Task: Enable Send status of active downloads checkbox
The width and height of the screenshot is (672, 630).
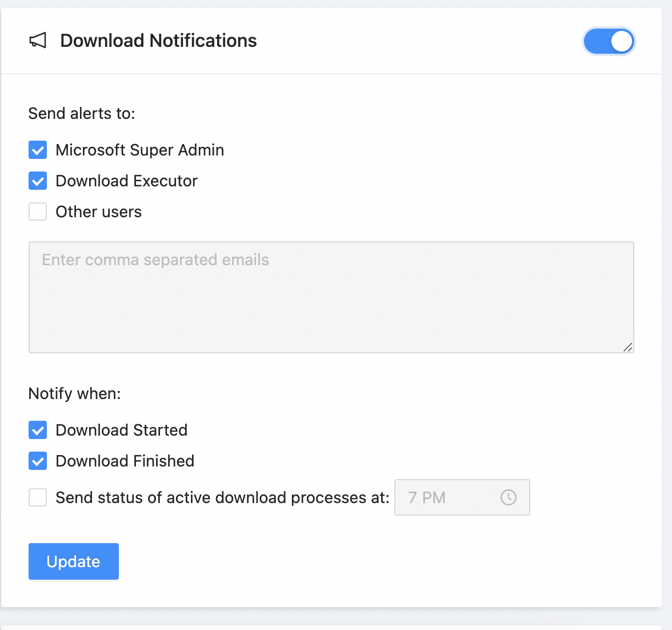Action: tap(38, 497)
